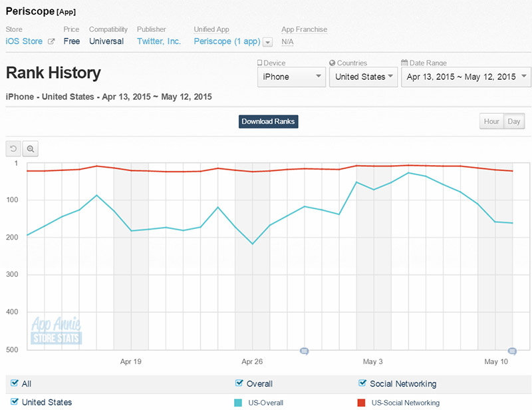This screenshot has height=410, width=532.
Task: Click the calendar icon by Date Range
Action: [x=404, y=63]
